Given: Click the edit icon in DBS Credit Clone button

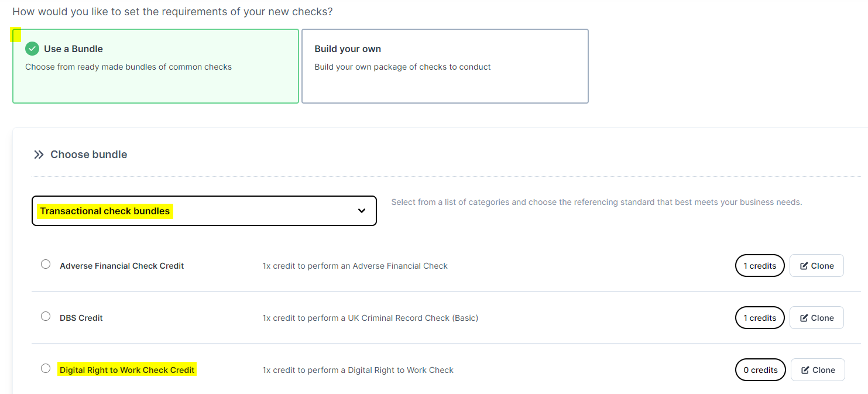Looking at the screenshot, I should point(804,318).
